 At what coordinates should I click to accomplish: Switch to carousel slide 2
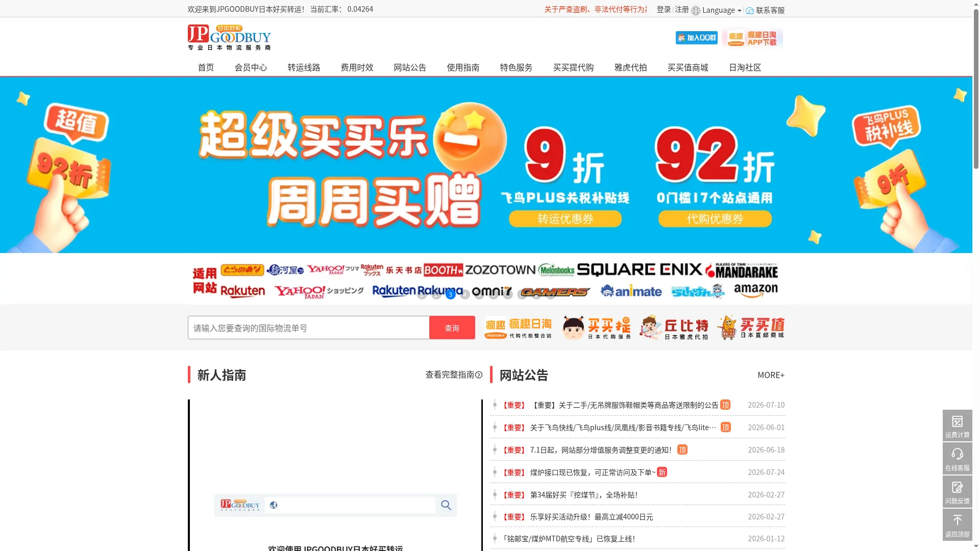[x=436, y=294]
